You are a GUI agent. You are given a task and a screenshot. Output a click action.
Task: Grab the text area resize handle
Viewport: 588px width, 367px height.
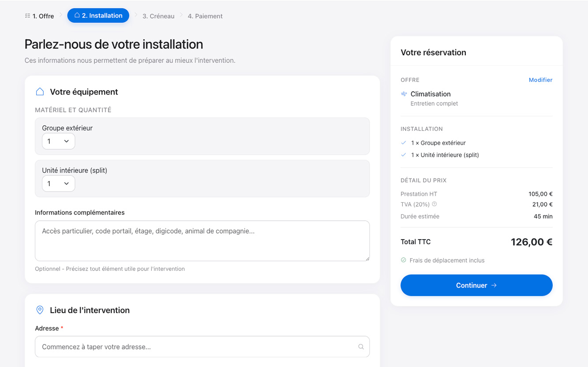(367, 259)
